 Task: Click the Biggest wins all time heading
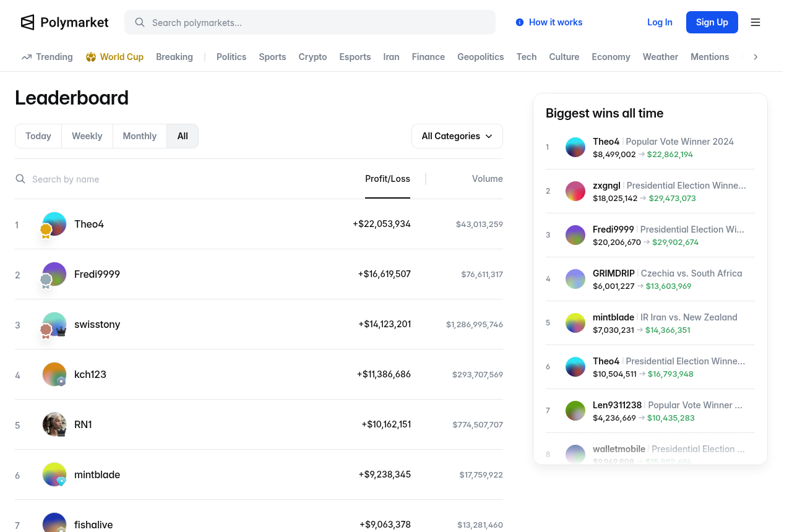(x=605, y=113)
